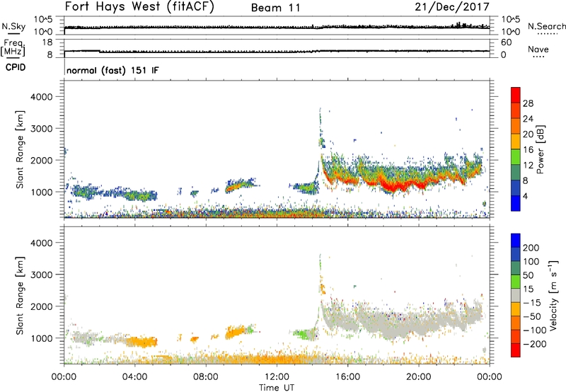
Task: Click the '-50' tick on the velocity scale
Action: coord(532,316)
